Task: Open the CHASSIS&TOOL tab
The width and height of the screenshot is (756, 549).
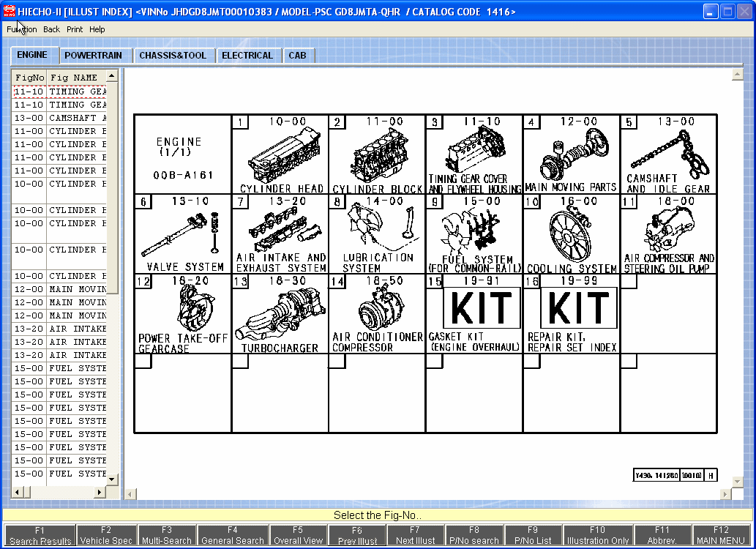Action: pyautogui.click(x=173, y=56)
